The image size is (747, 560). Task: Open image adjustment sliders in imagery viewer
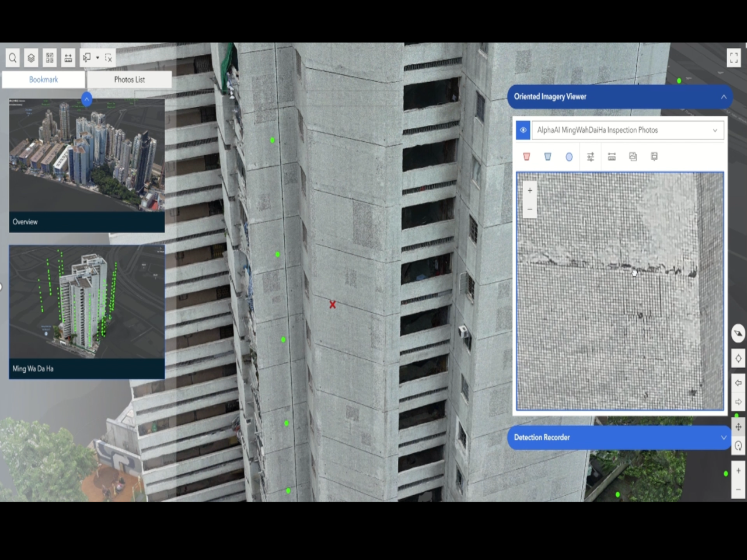coord(591,157)
